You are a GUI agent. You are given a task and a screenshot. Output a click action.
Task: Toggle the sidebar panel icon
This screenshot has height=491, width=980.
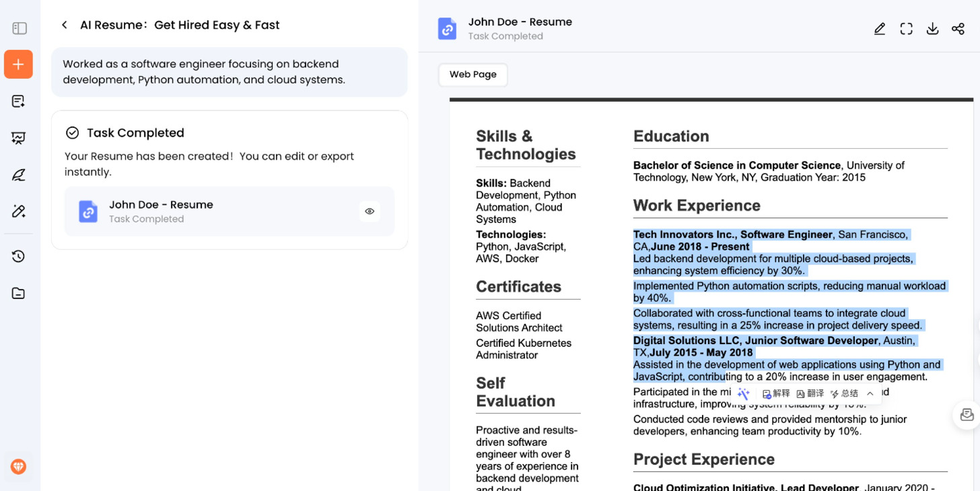[20, 28]
